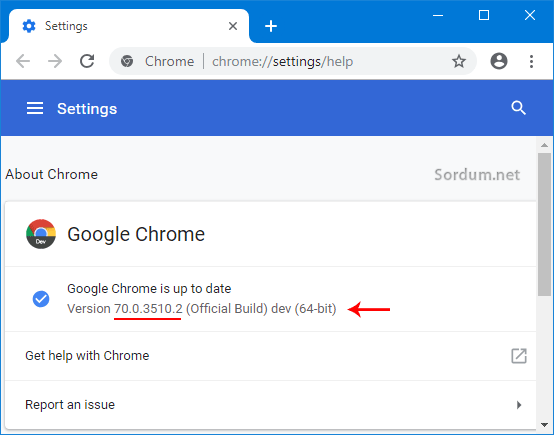Click the Settings gear favicon in tab
554x435 pixels.
pos(29,26)
